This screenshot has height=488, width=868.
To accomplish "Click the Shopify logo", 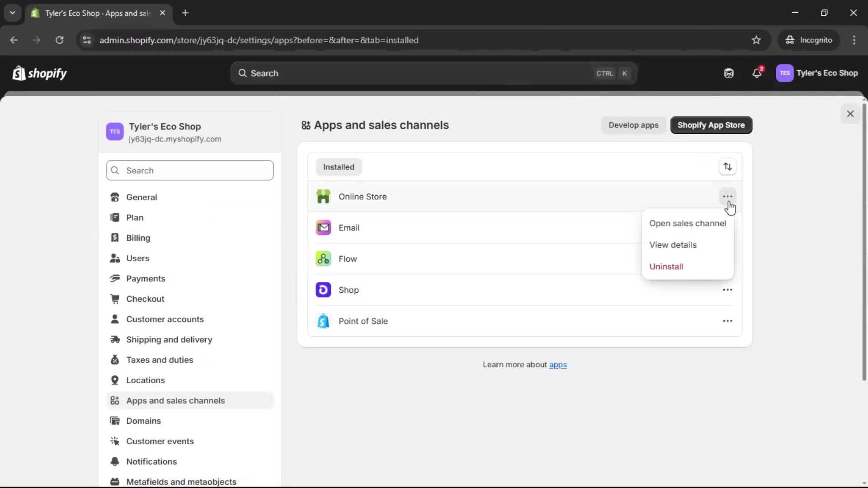I will click(x=39, y=73).
